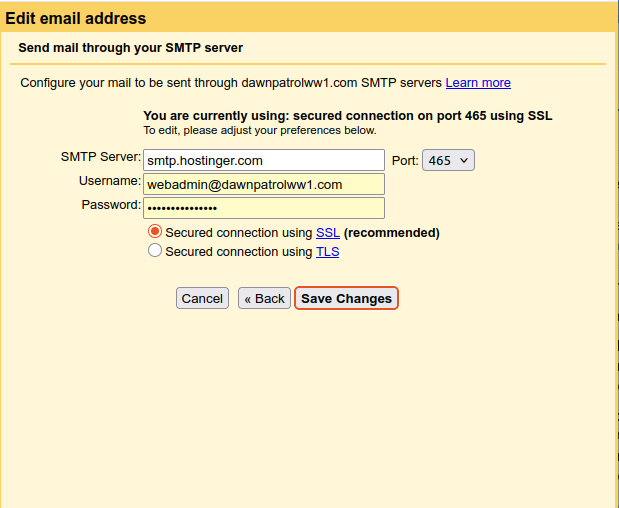This screenshot has height=508, width=619.
Task: Click the Edit email address title bar
Action: coord(76,19)
